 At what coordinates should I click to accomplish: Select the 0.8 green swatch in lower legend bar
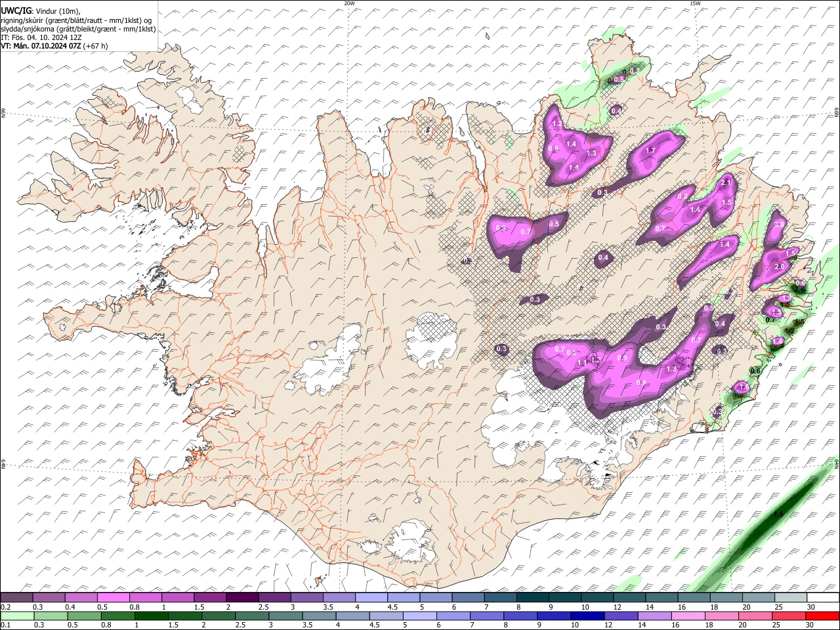(x=117, y=616)
